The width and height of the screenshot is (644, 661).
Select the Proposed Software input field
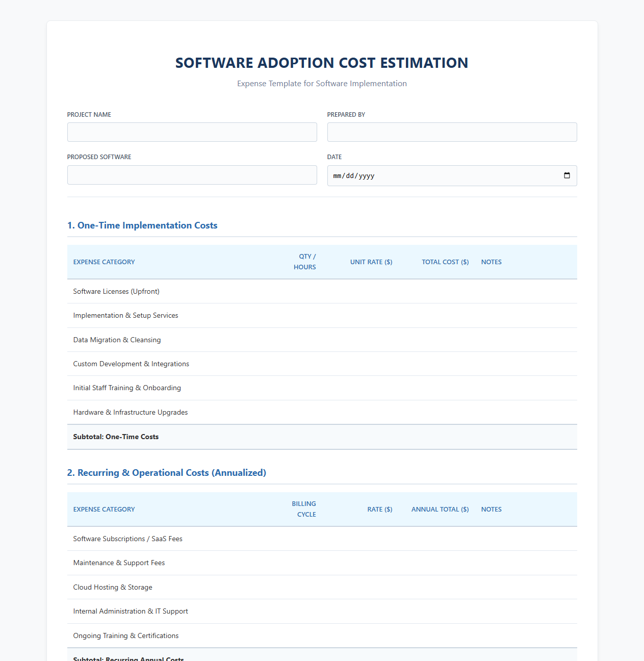(192, 175)
